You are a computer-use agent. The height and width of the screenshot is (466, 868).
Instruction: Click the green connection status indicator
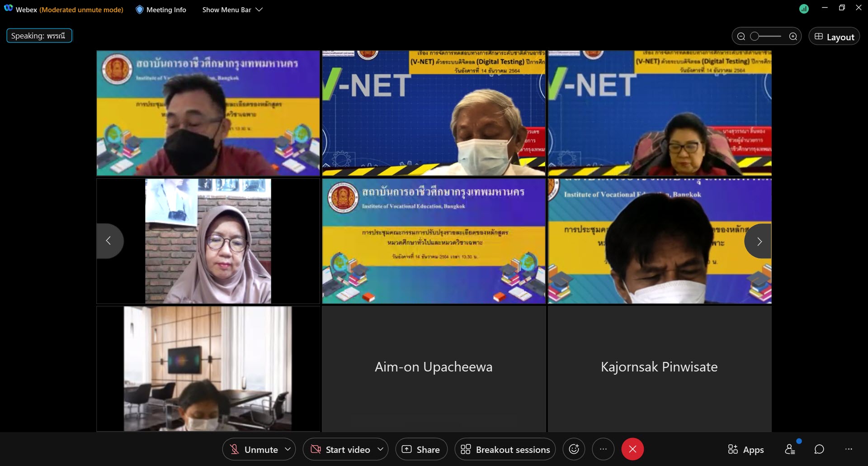(804, 9)
